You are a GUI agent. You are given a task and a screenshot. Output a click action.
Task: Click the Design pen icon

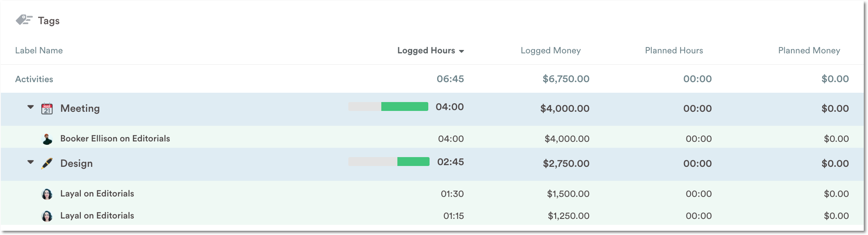(x=47, y=163)
